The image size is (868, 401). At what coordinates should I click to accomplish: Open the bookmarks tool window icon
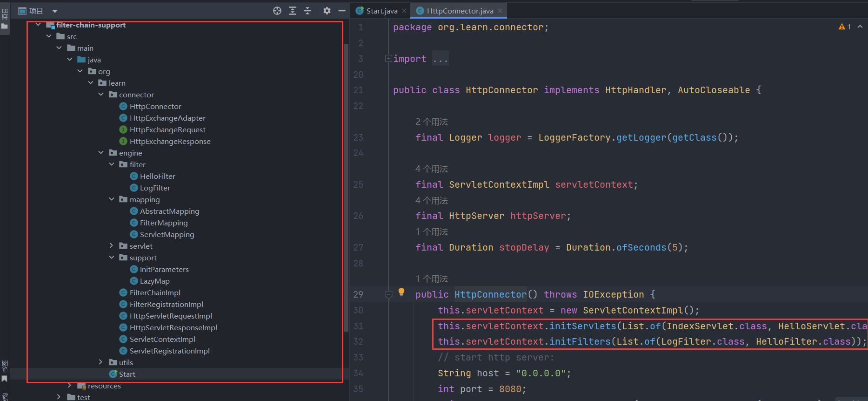tap(5, 371)
